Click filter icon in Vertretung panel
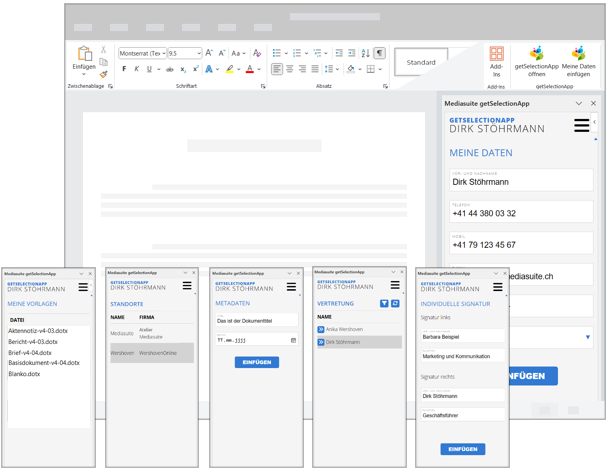 pyautogui.click(x=384, y=303)
